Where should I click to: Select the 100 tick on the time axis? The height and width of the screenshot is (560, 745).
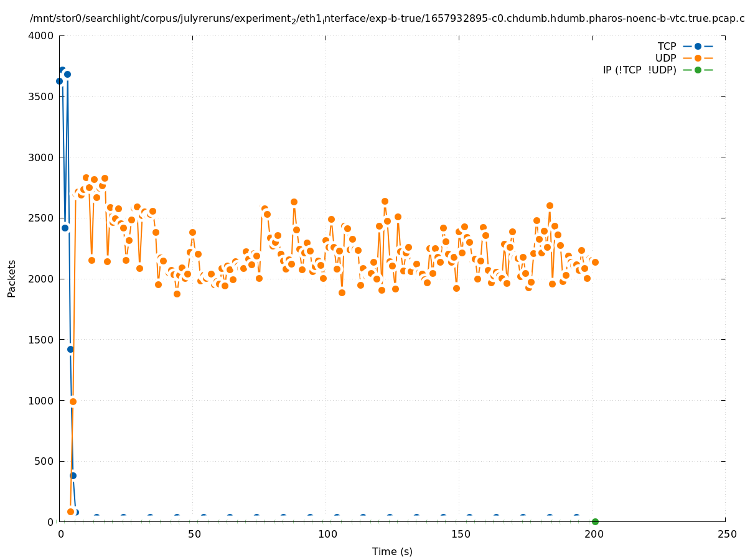[x=326, y=534]
